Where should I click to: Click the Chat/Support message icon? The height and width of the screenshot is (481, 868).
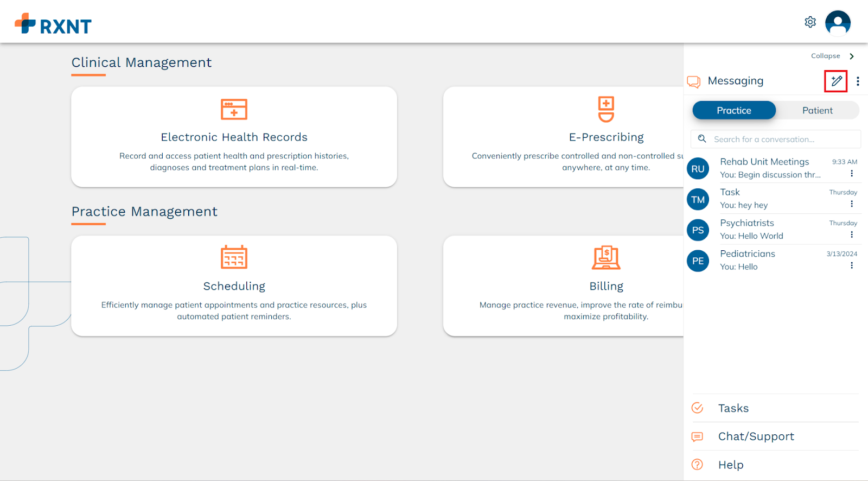click(x=698, y=436)
